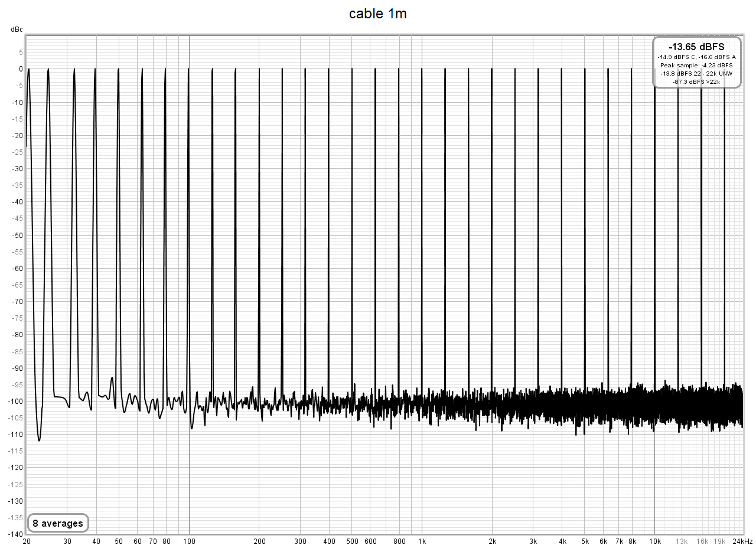
Task: Click the "8 averages" badge
Action: tap(58, 523)
